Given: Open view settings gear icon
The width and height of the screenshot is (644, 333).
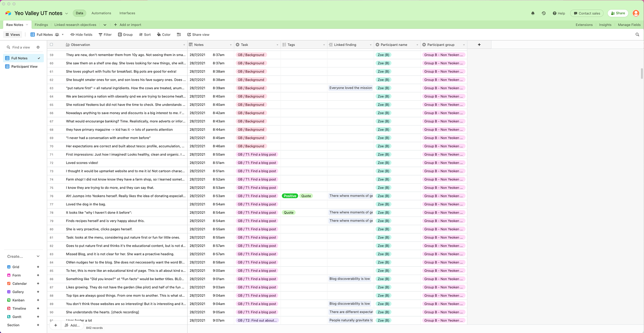Looking at the screenshot, I should [x=38, y=47].
